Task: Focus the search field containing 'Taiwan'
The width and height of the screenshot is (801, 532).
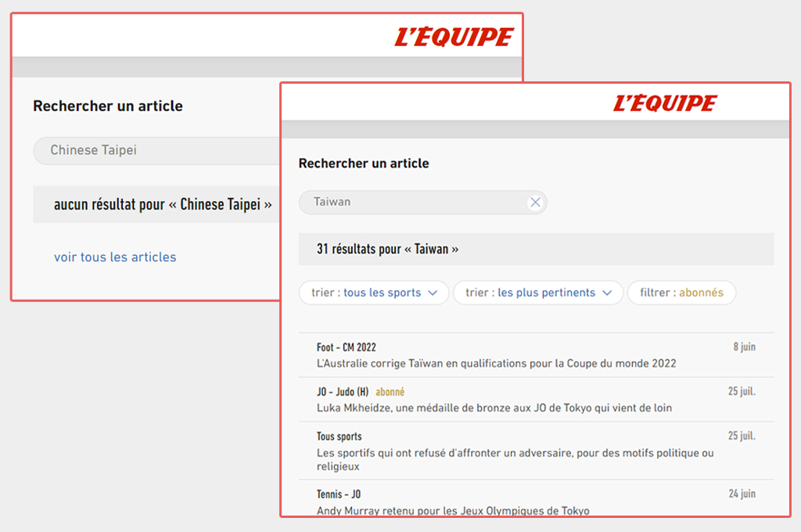Action: pyautogui.click(x=415, y=203)
